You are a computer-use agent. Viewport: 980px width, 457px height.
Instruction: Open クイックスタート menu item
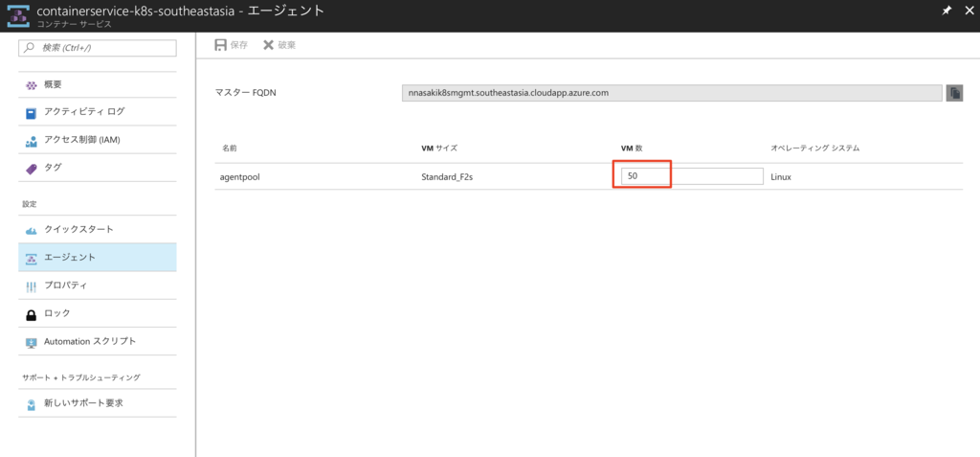pyautogui.click(x=98, y=229)
